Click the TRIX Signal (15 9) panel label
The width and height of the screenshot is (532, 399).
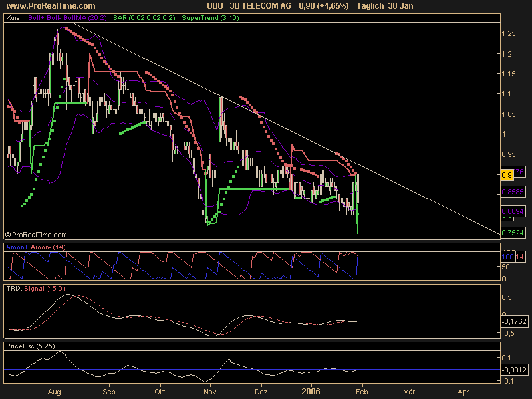point(35,289)
